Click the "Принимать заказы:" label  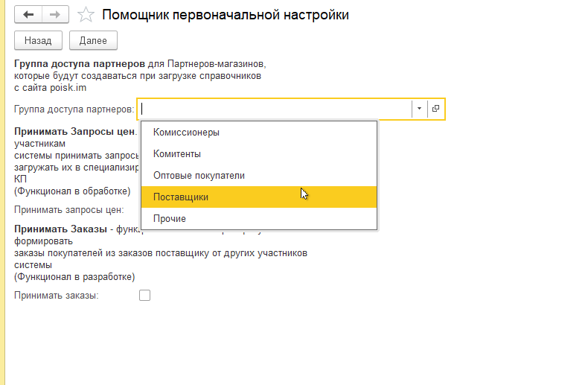57,296
